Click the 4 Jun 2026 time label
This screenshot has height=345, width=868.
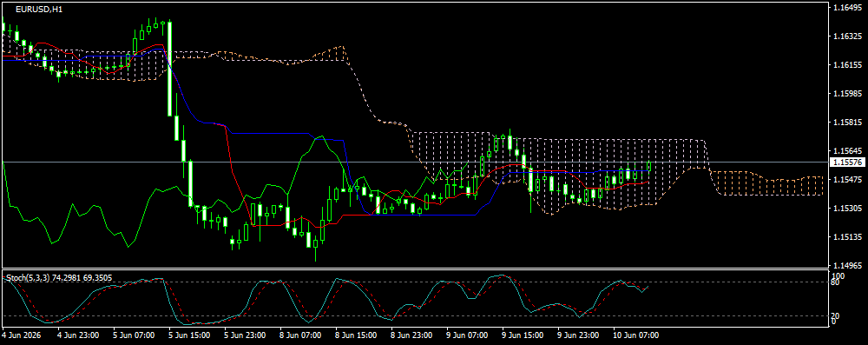21,335
